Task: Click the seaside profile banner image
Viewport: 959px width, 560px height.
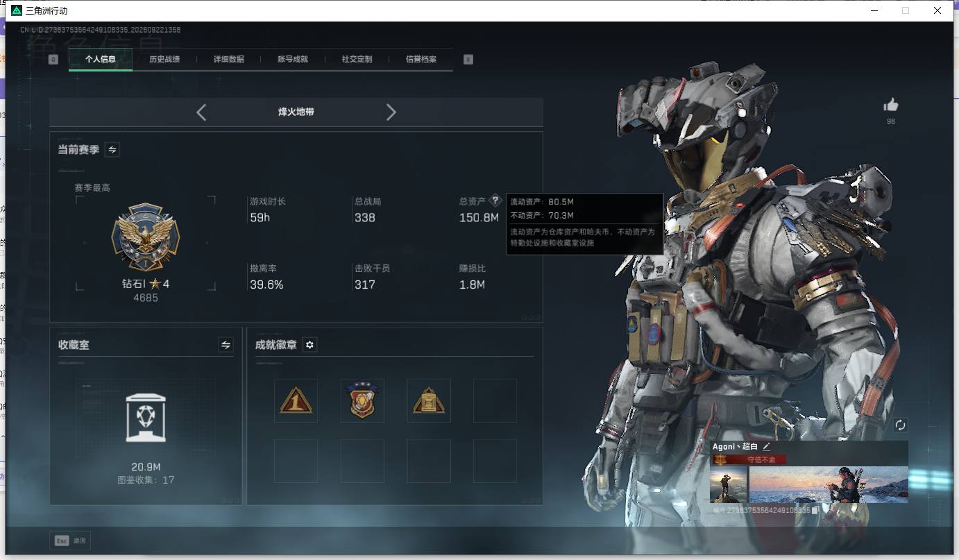Action: click(x=829, y=484)
